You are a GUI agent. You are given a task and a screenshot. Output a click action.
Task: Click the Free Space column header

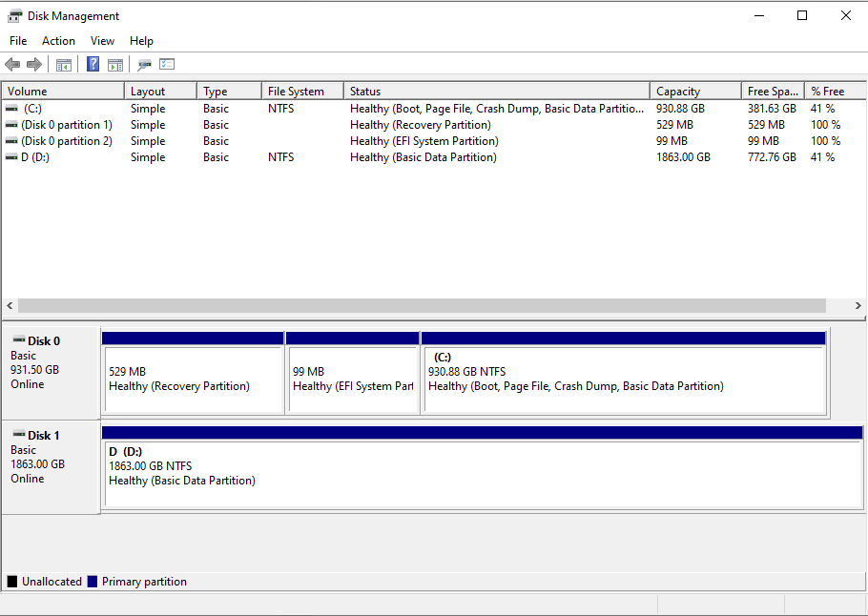pos(773,92)
